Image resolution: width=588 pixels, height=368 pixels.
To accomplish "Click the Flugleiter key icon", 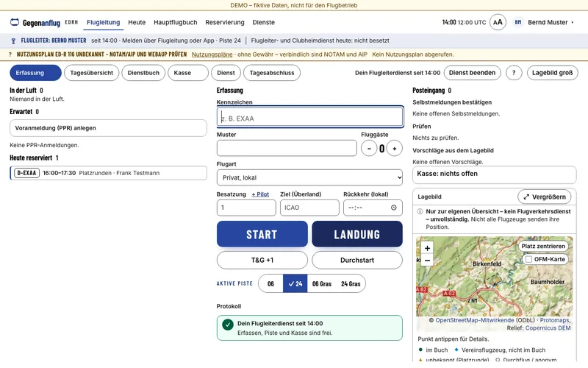I will pos(13,40).
